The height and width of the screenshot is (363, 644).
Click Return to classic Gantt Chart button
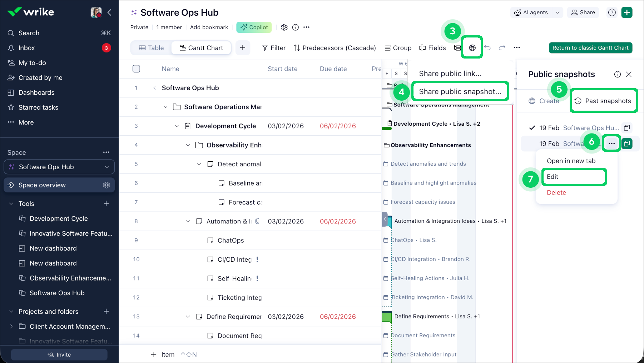click(590, 48)
